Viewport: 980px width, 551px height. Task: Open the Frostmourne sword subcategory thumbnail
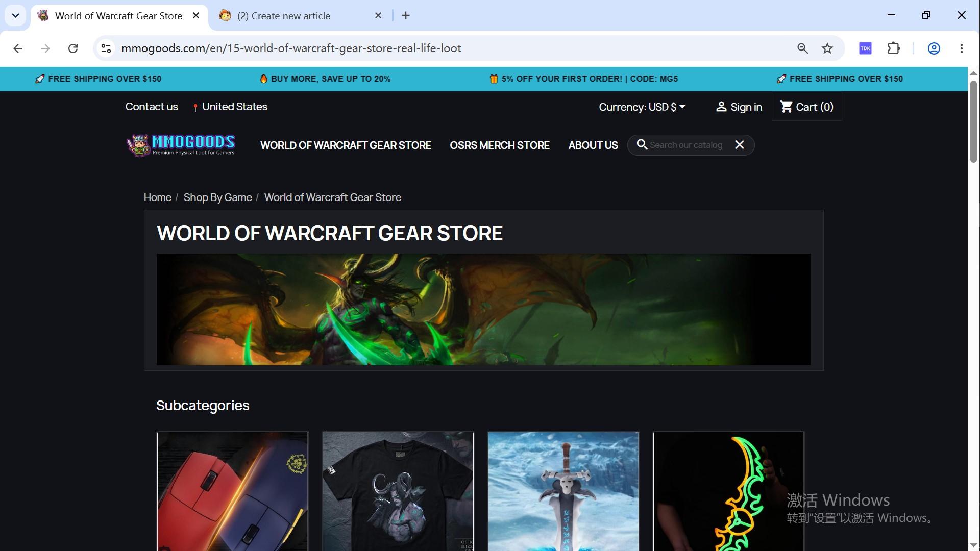coord(563,491)
